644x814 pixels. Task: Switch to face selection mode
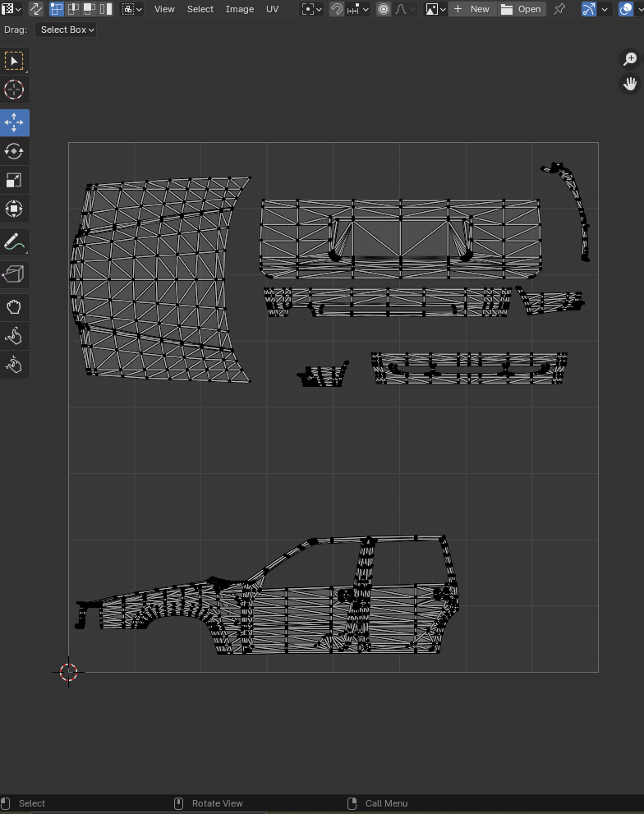[90, 9]
